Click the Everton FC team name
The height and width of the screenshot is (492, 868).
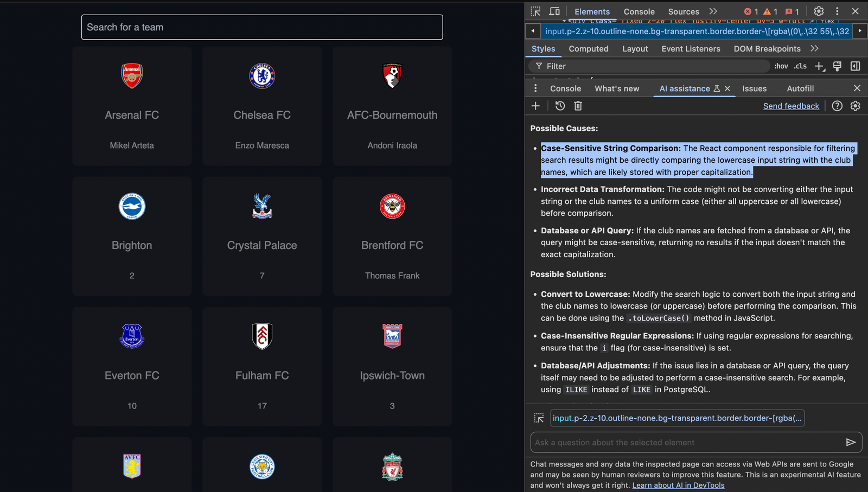(x=132, y=375)
